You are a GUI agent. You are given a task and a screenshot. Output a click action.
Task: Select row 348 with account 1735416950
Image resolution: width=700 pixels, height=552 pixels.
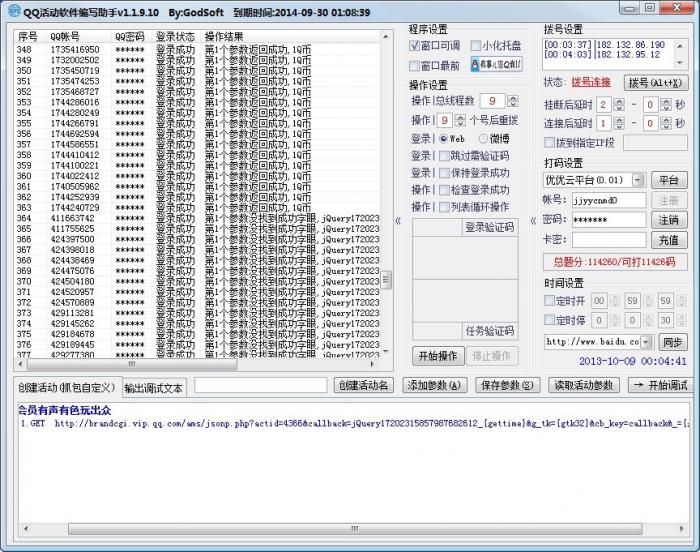197,49
